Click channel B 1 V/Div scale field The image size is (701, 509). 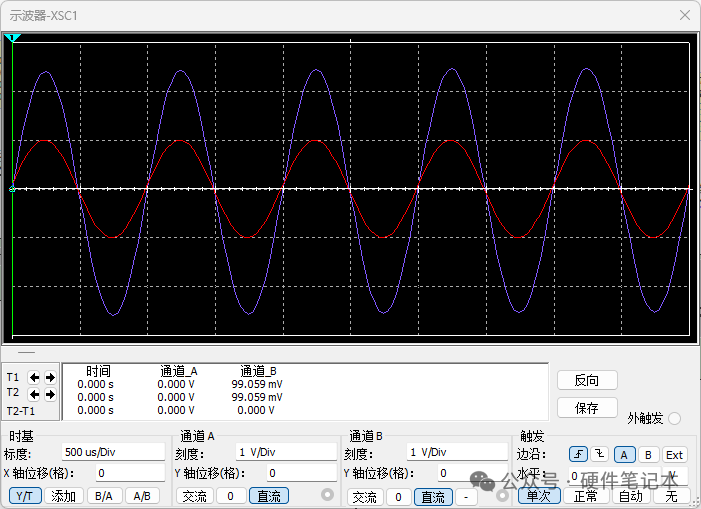455,452
